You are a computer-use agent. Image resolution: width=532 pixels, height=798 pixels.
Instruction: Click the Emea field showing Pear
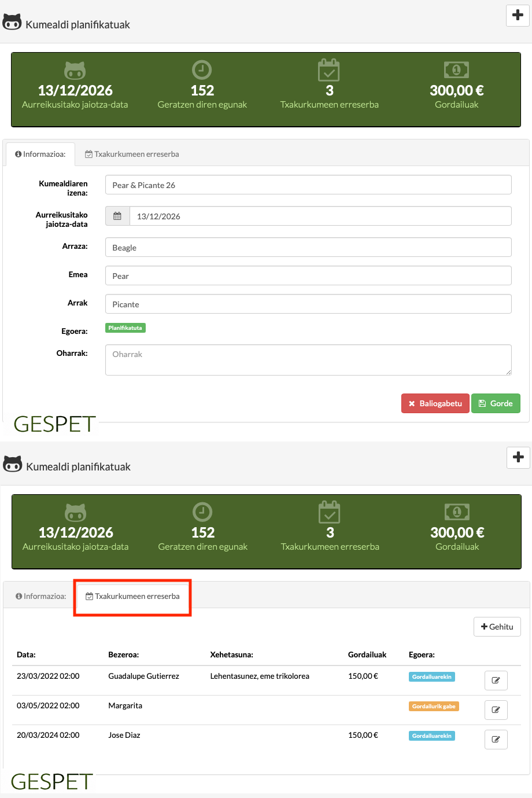[308, 275]
